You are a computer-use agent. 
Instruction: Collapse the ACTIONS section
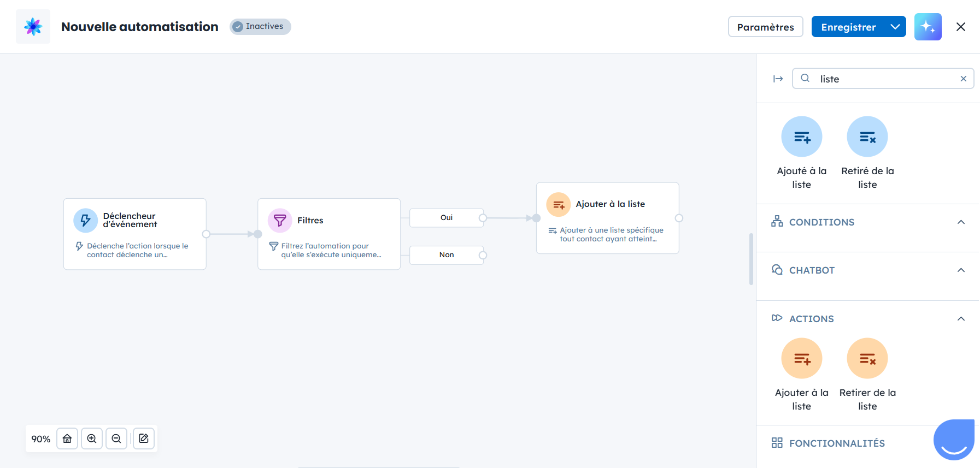pos(961,319)
